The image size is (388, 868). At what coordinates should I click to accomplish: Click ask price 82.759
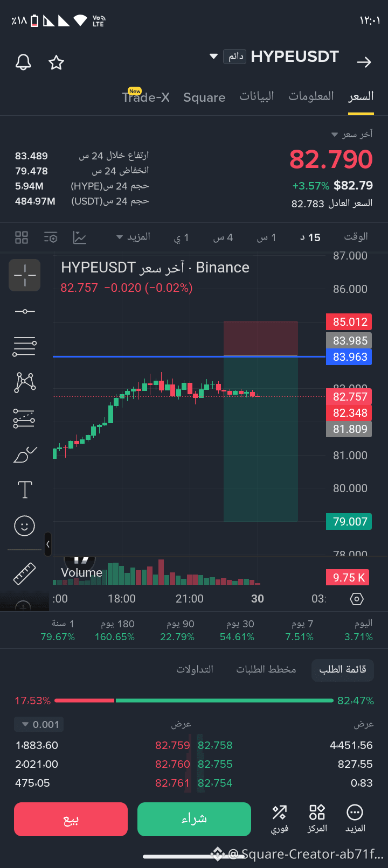click(172, 745)
